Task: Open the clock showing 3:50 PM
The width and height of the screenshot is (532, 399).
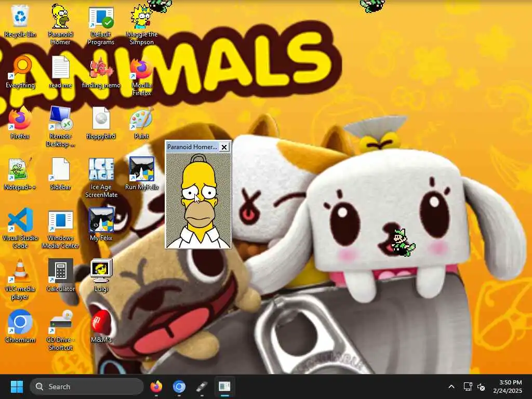Action: click(508, 387)
